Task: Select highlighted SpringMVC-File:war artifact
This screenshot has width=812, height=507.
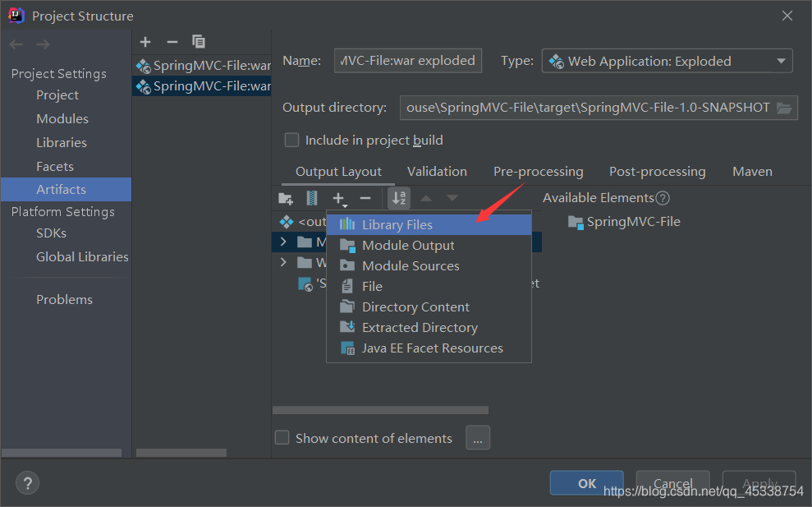Action: click(202, 86)
